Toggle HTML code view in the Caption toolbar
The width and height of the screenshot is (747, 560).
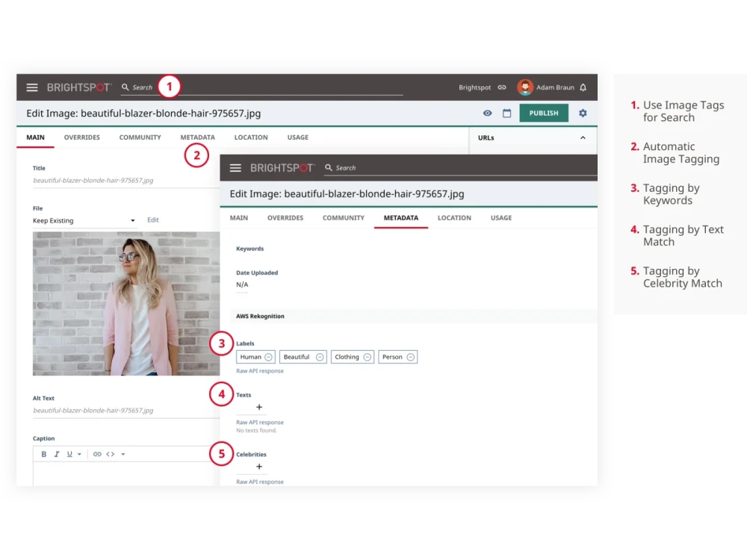[x=110, y=453]
